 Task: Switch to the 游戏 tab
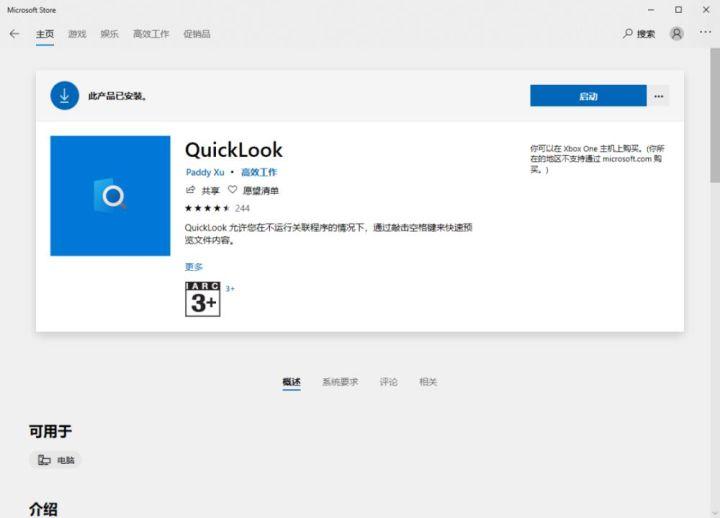point(77,34)
